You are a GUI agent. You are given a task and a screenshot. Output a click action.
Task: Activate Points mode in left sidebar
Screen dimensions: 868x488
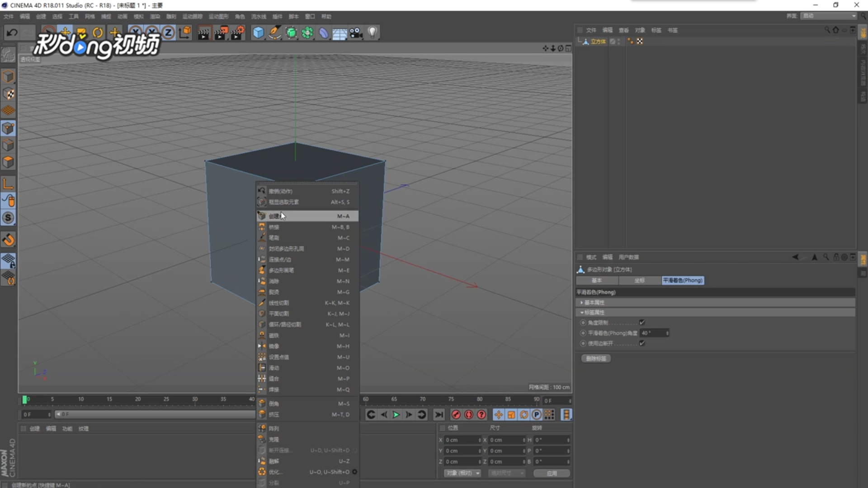[8, 128]
